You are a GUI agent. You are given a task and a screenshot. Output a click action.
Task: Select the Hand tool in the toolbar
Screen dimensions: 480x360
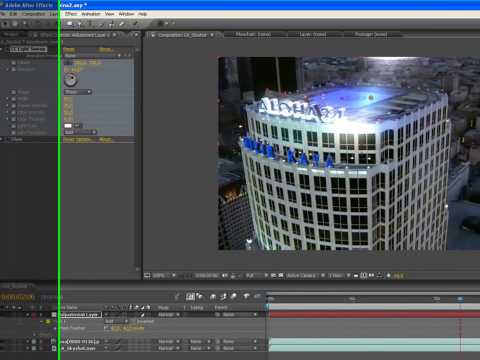15,24
